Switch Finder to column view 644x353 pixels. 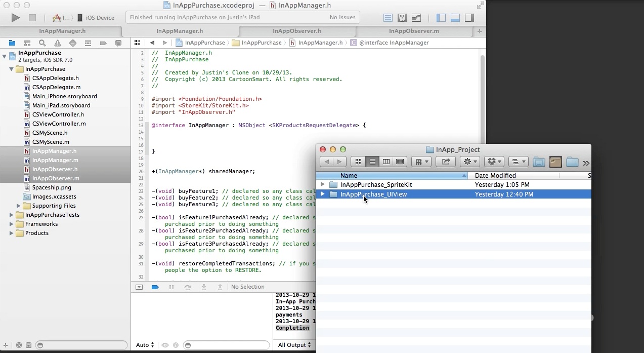[x=386, y=162]
